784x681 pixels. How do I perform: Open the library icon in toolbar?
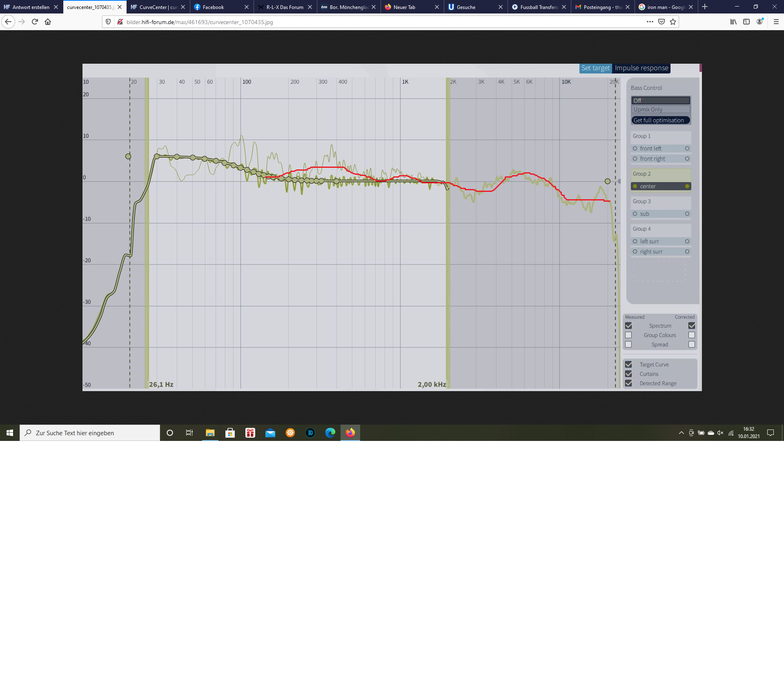(x=733, y=22)
